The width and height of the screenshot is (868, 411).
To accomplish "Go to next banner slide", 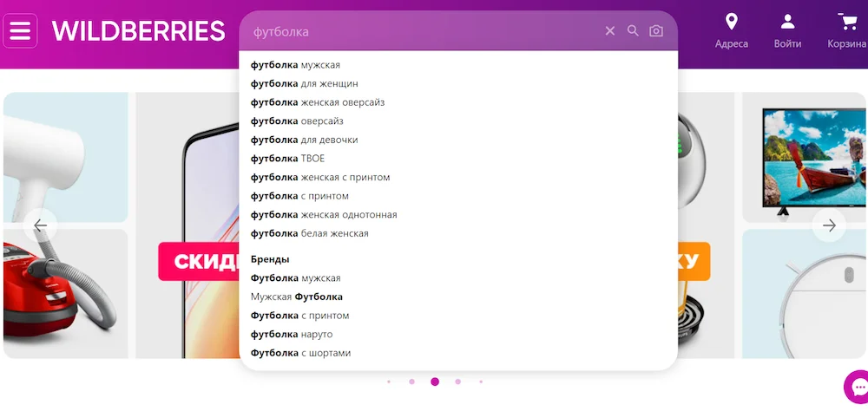I will (x=829, y=225).
